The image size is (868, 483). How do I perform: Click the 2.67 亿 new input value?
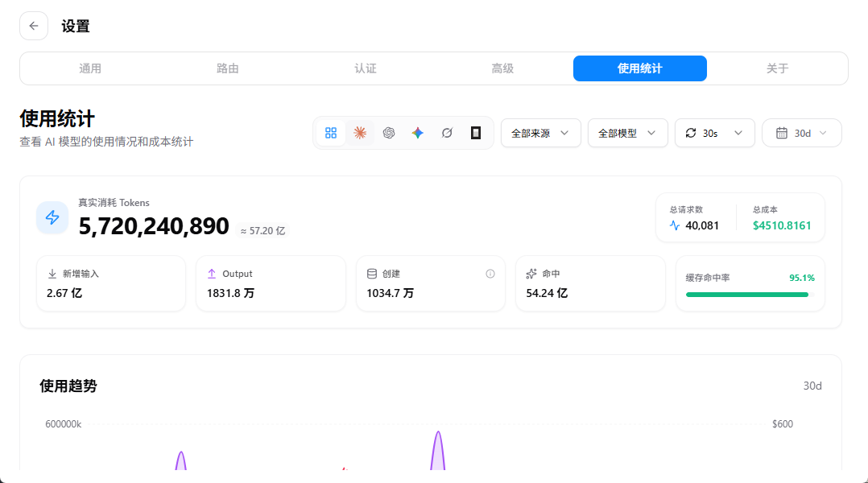[64, 293]
